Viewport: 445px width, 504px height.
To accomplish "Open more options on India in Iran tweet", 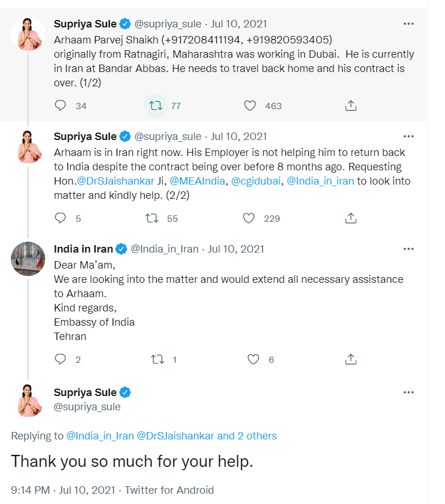I will pyautogui.click(x=408, y=249).
